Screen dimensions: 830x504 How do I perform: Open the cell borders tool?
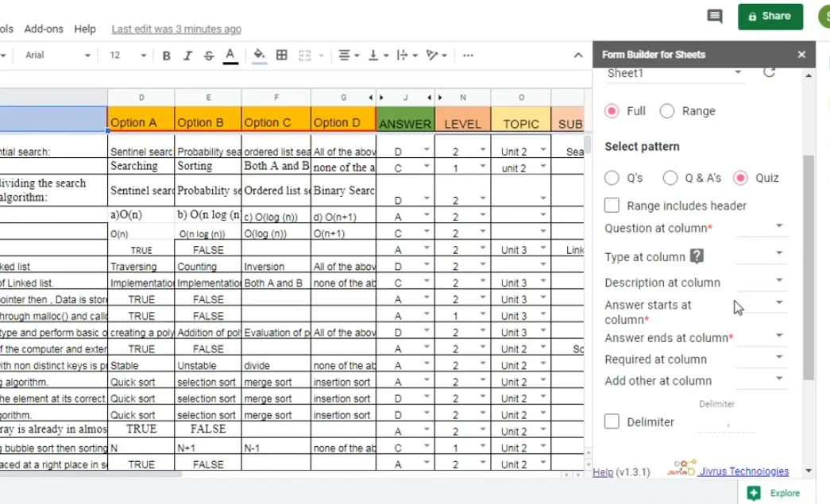(x=281, y=56)
